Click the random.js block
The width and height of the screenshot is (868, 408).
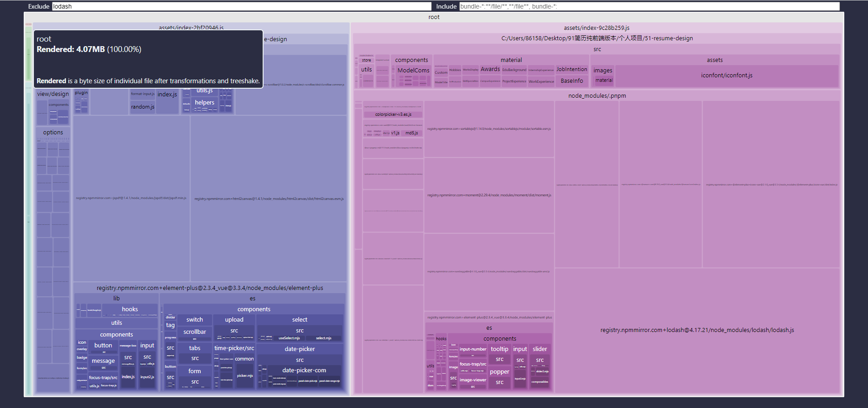pos(142,107)
